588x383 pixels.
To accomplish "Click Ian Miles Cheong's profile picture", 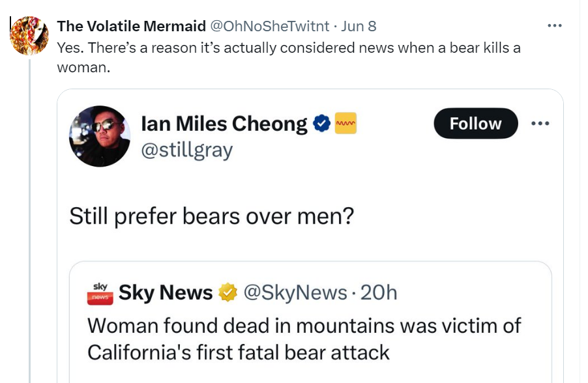I will tap(100, 136).
